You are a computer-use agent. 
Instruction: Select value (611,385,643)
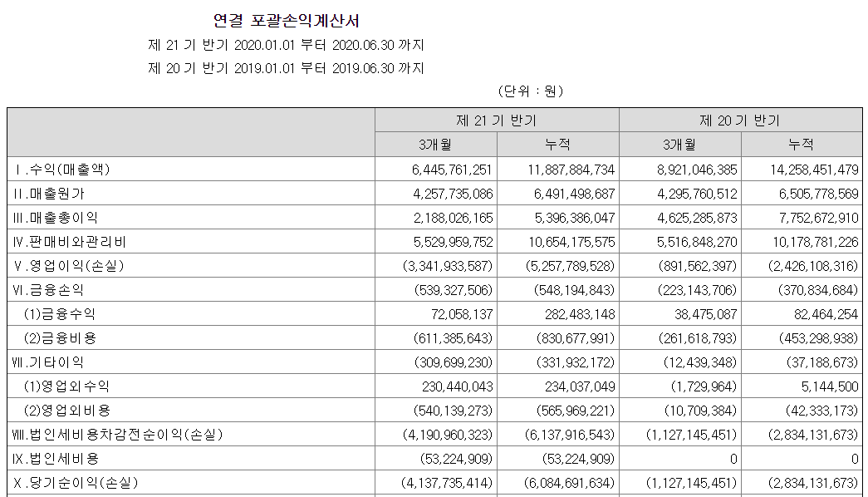[x=453, y=338]
